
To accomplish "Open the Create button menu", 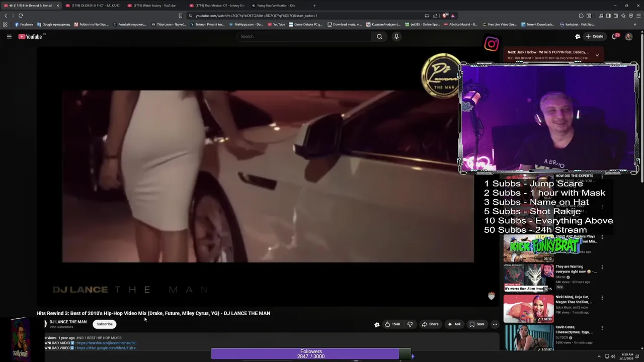I will 595,36.
